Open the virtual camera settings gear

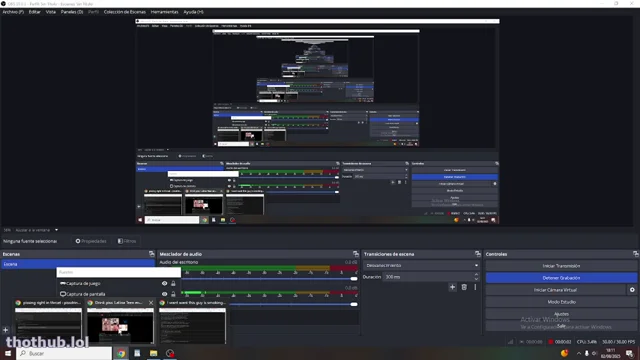[632, 290]
